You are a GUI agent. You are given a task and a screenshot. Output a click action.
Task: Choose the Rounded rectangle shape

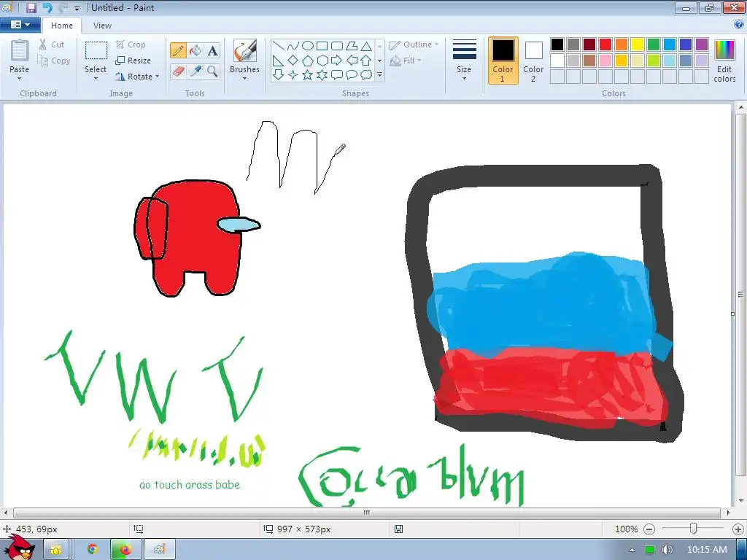[337, 46]
